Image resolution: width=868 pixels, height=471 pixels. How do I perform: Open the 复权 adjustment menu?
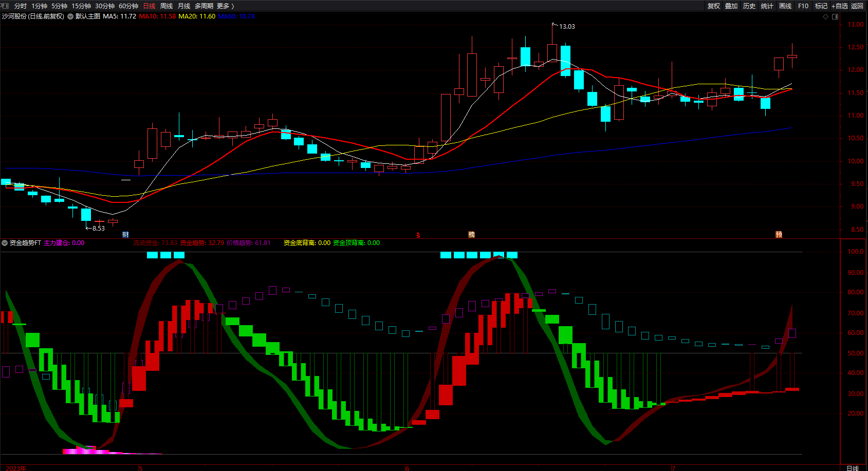[x=714, y=6]
